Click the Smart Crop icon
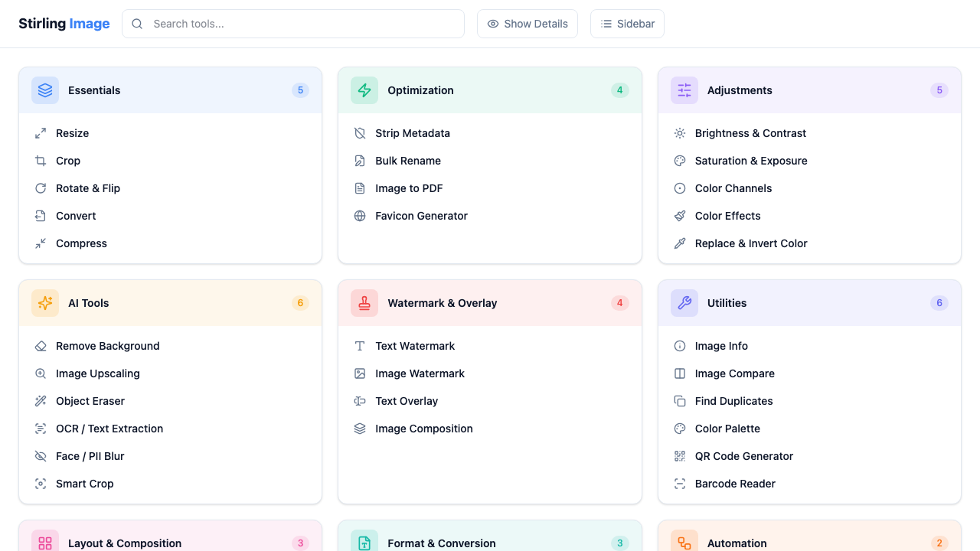 tap(41, 484)
